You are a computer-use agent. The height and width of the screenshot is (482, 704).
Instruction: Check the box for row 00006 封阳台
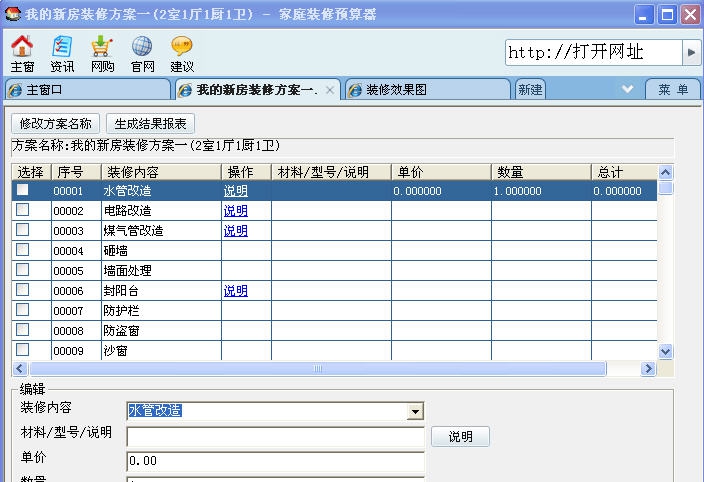click(22, 289)
